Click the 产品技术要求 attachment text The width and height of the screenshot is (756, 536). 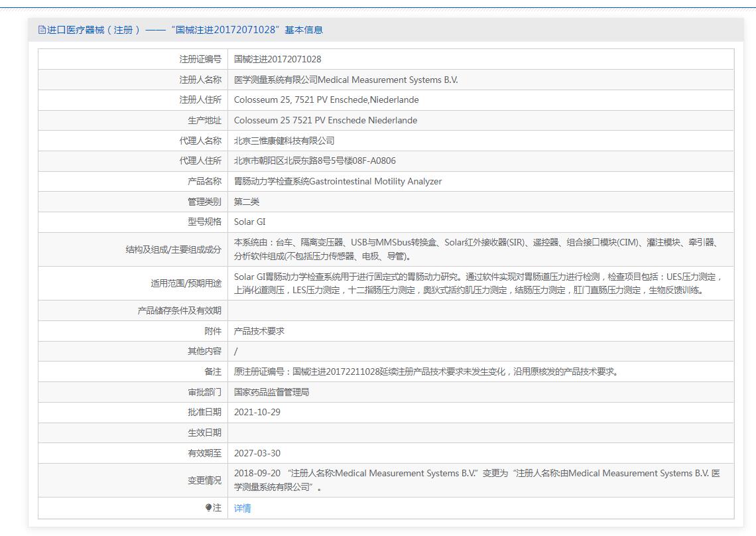pos(259,330)
